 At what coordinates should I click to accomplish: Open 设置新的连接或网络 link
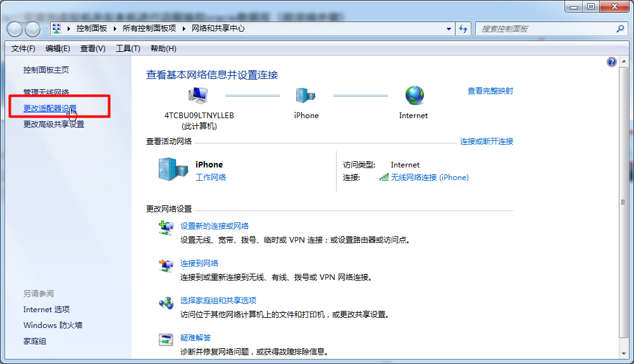pyautogui.click(x=214, y=226)
